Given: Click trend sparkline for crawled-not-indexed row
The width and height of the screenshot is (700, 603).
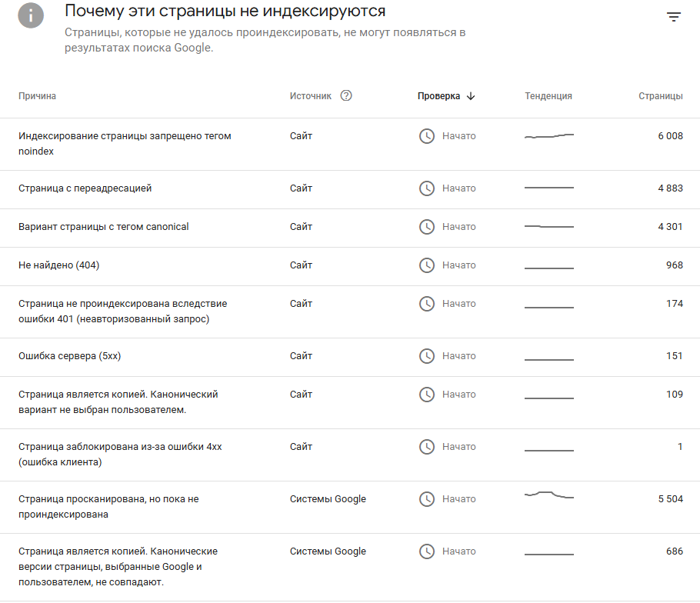Looking at the screenshot, I should [x=549, y=495].
